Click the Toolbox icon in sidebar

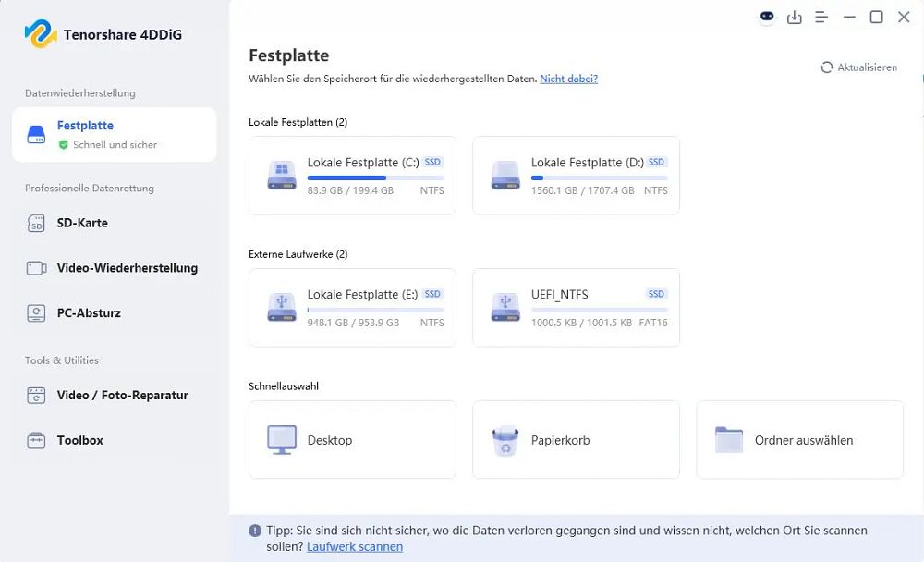pos(36,441)
